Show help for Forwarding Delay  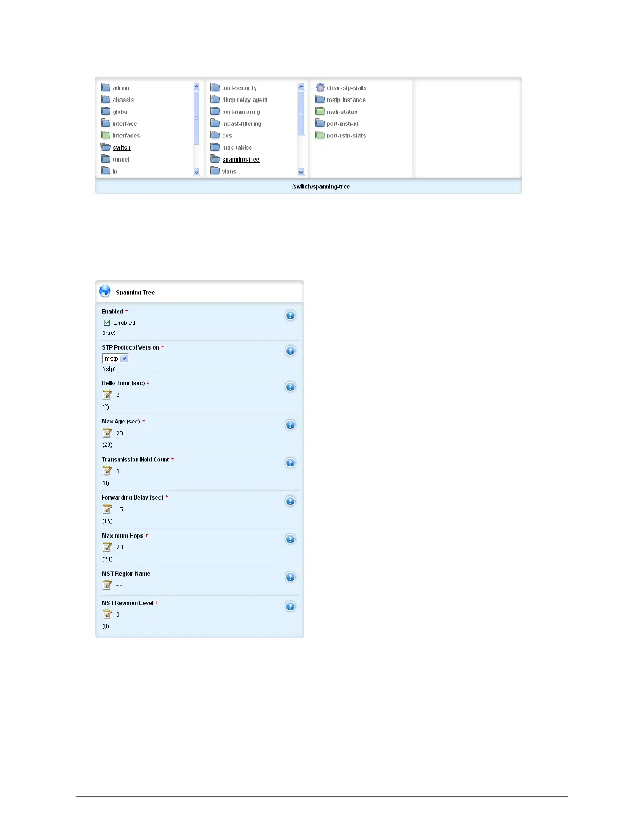point(290,501)
